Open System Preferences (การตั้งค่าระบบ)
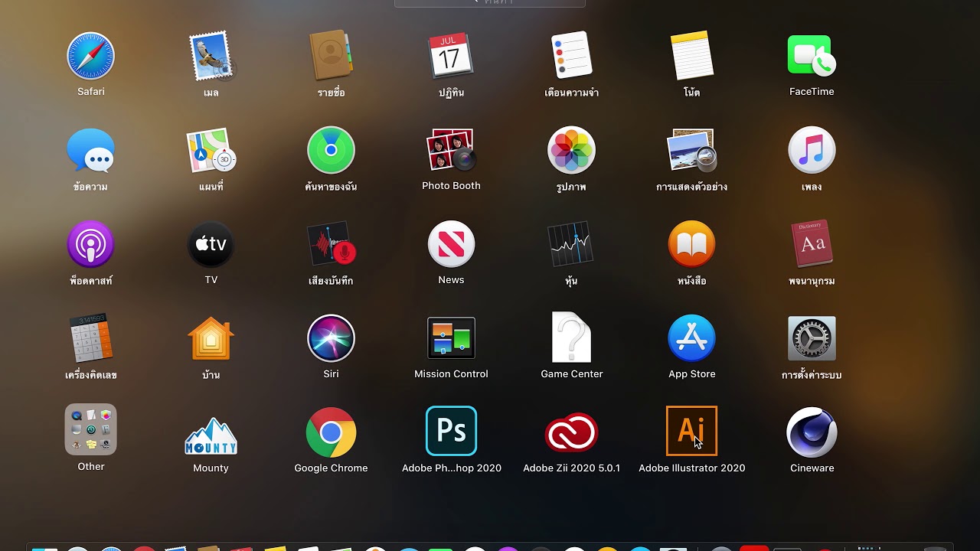This screenshot has width=980, height=551. pos(812,338)
